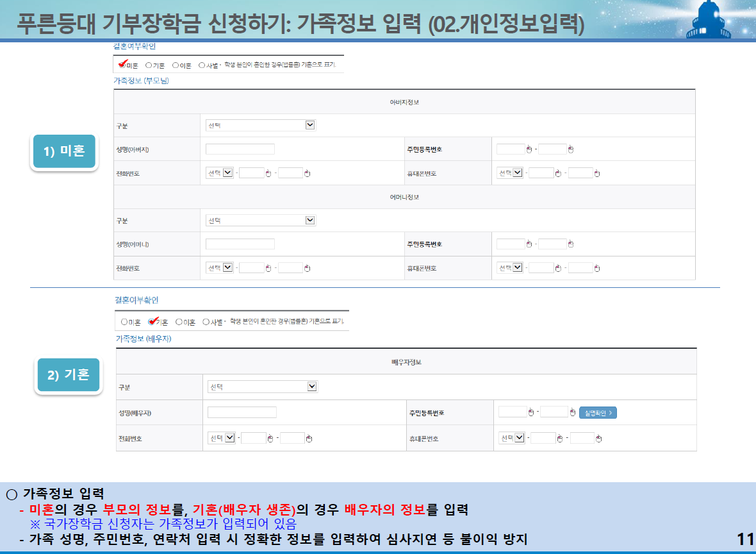756x554 pixels.
Task: Click the 실명확인 button beside spouse's 주민등록번호
Action: tap(599, 412)
